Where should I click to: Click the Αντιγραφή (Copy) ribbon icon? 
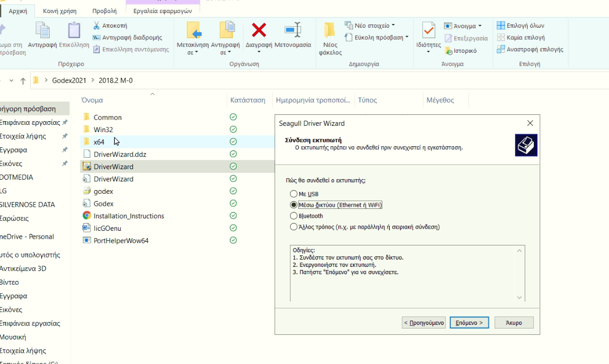point(42,30)
